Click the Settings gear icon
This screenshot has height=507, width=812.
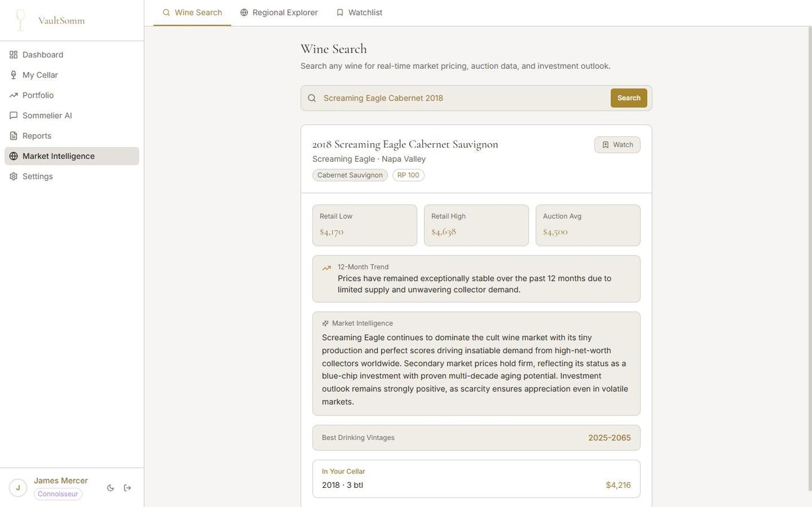point(13,177)
